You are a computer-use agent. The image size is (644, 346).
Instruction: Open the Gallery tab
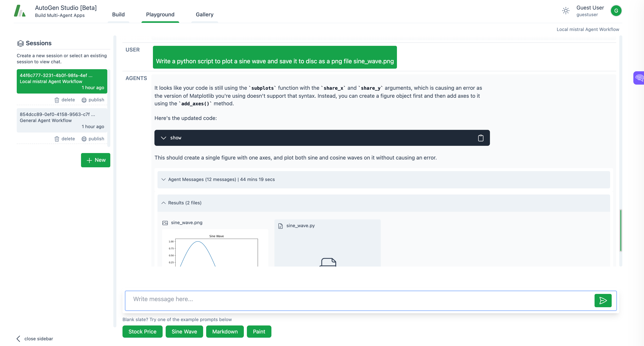pyautogui.click(x=204, y=14)
